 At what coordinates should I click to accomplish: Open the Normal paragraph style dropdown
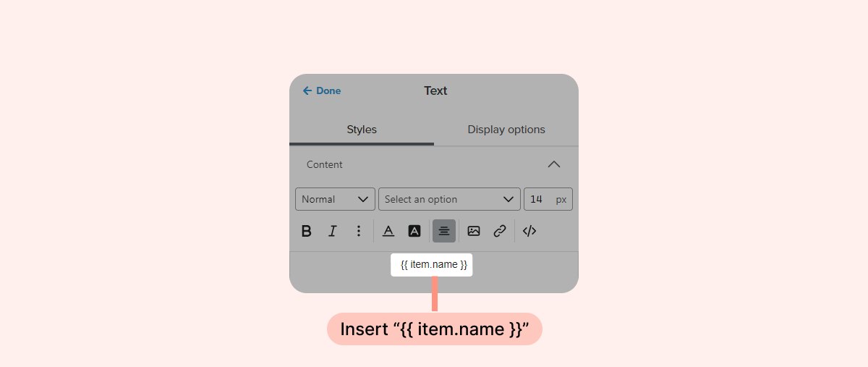point(335,199)
